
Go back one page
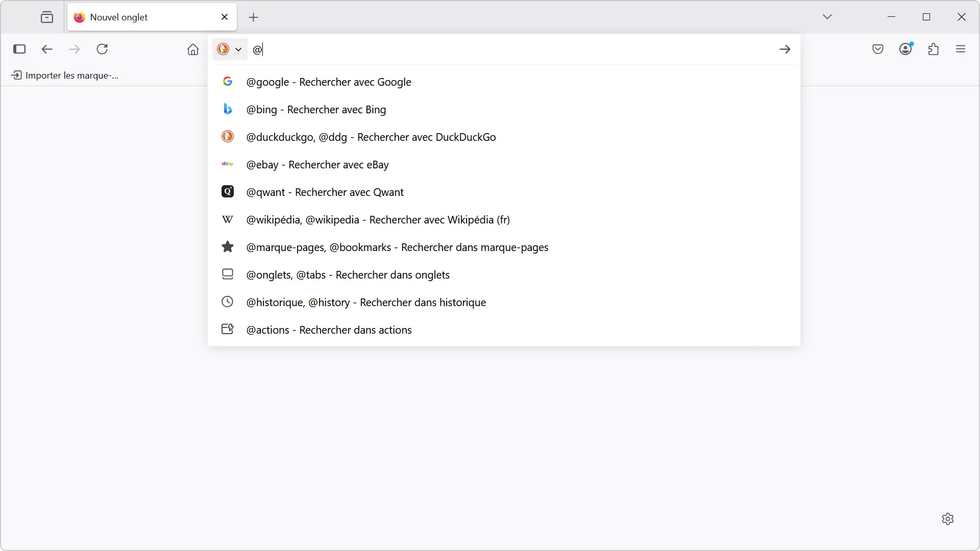47,49
